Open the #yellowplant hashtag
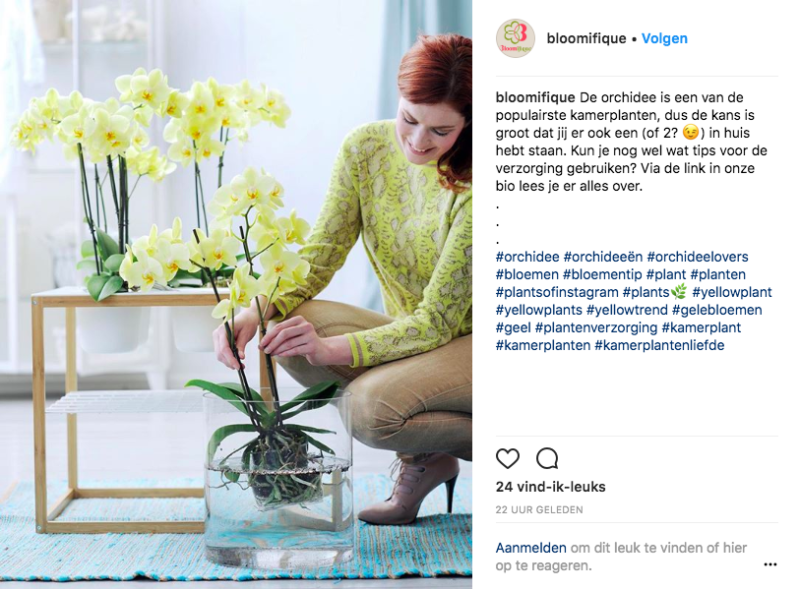The width and height of the screenshot is (800, 589). [732, 292]
